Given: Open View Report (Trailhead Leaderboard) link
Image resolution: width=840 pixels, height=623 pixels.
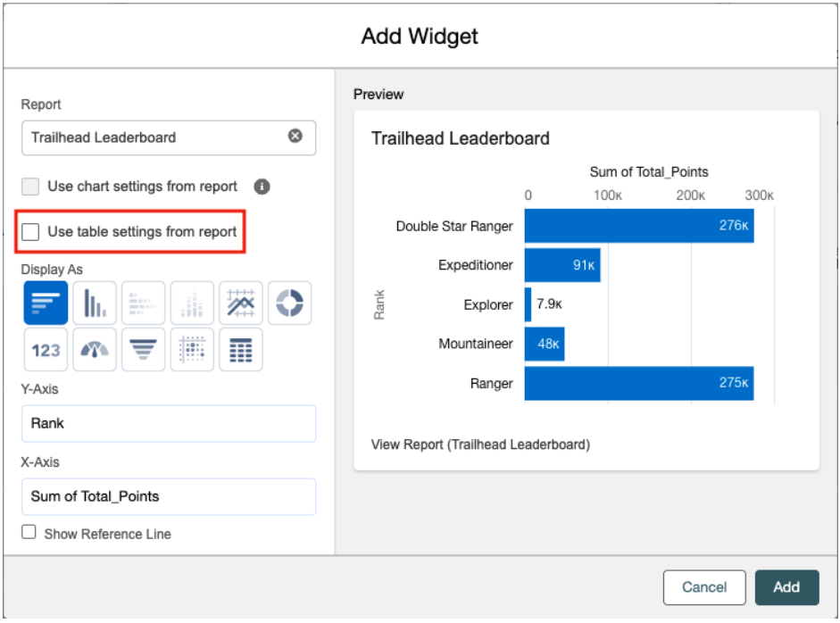Looking at the screenshot, I should (480, 444).
